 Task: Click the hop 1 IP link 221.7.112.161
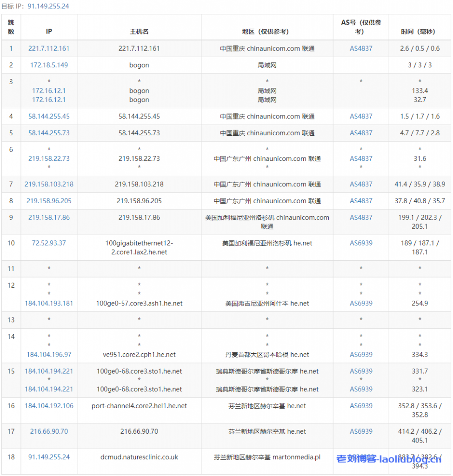click(x=49, y=48)
